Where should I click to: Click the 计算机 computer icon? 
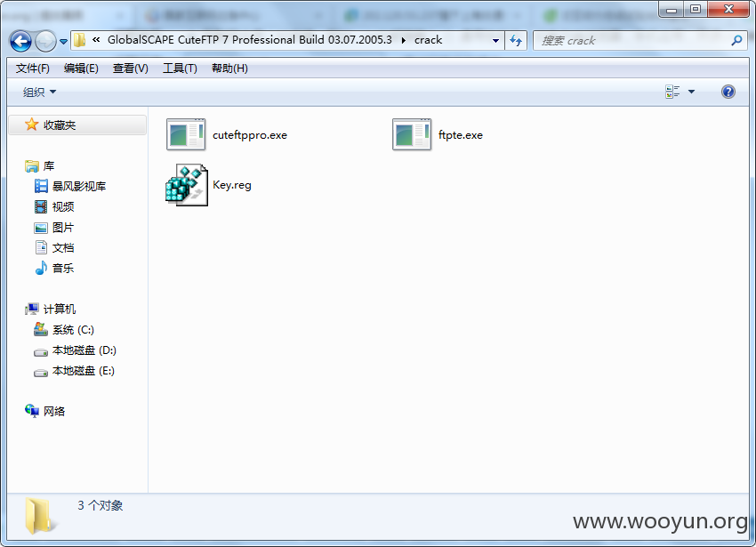point(32,309)
